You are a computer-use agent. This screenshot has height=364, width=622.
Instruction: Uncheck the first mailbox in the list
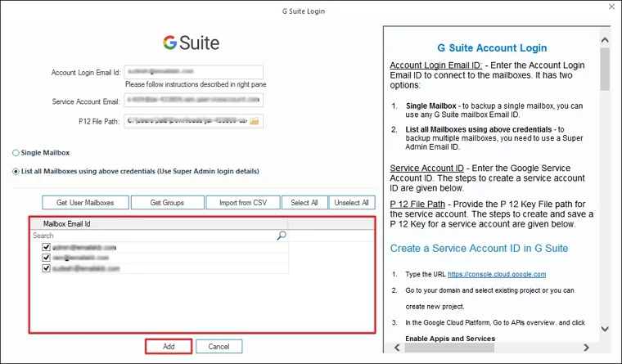point(47,247)
